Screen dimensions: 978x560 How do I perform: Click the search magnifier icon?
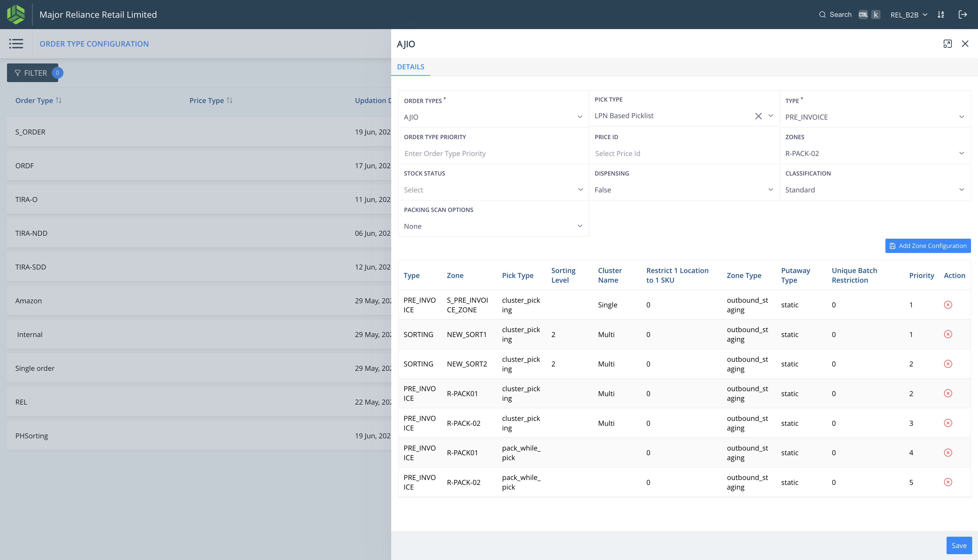point(822,15)
